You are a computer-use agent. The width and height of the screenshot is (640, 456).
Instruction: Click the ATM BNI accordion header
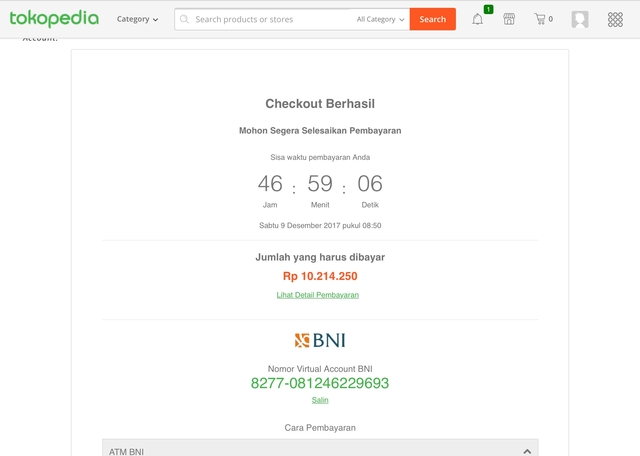(320, 448)
